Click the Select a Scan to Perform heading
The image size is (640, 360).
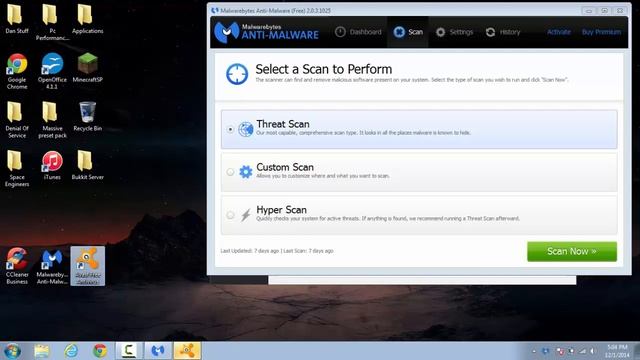click(324, 69)
